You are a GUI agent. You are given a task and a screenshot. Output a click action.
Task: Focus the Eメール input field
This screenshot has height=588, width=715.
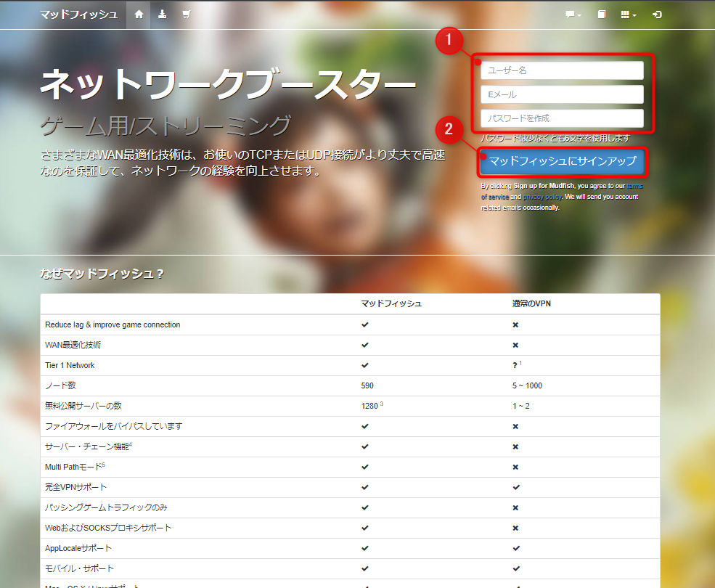tap(563, 94)
